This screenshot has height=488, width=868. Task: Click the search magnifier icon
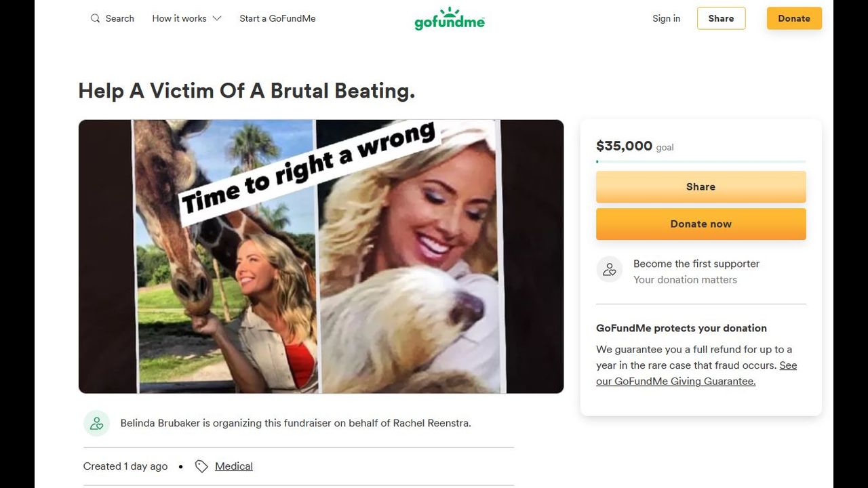(95, 18)
